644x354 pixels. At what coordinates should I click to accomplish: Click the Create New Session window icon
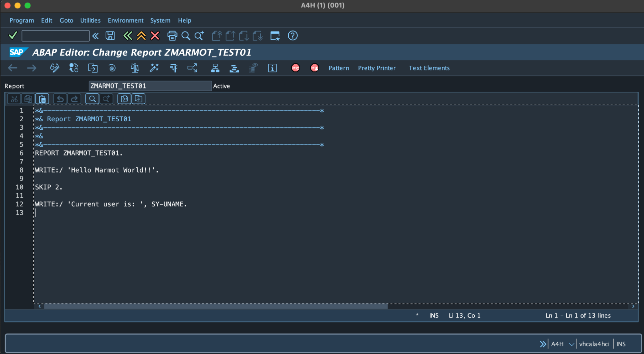[x=275, y=36]
